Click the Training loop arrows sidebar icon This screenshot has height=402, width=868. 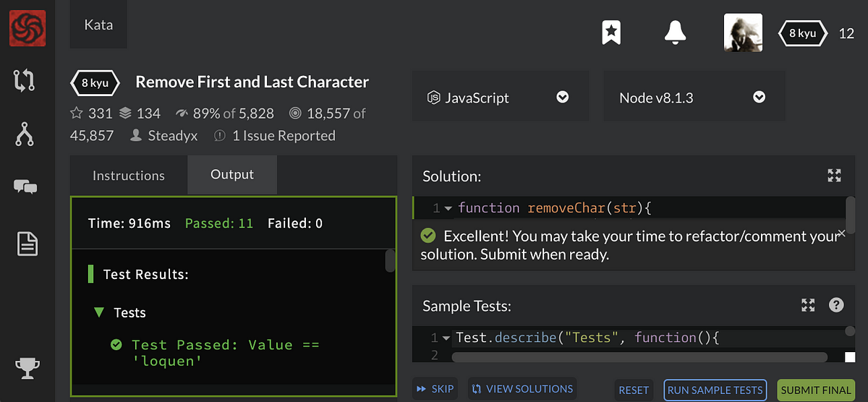pyautogui.click(x=25, y=81)
